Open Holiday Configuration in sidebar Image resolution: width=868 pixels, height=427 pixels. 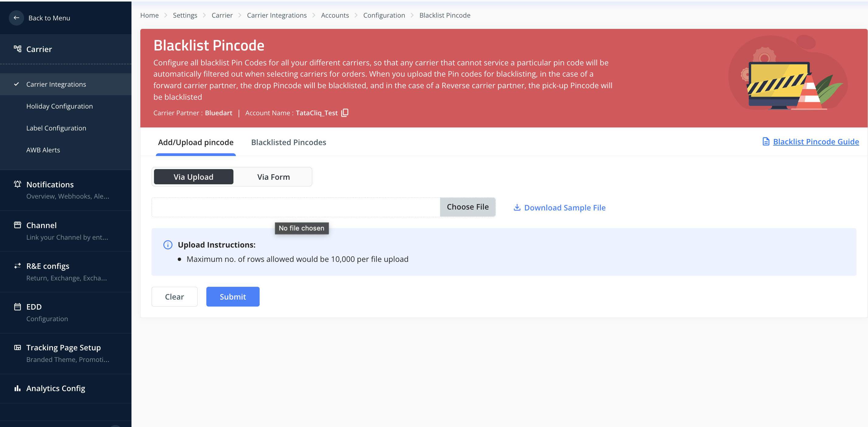[59, 106]
